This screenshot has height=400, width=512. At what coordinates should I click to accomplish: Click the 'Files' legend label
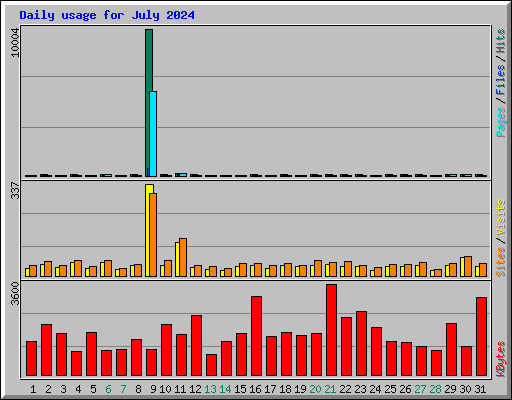pyautogui.click(x=500, y=80)
